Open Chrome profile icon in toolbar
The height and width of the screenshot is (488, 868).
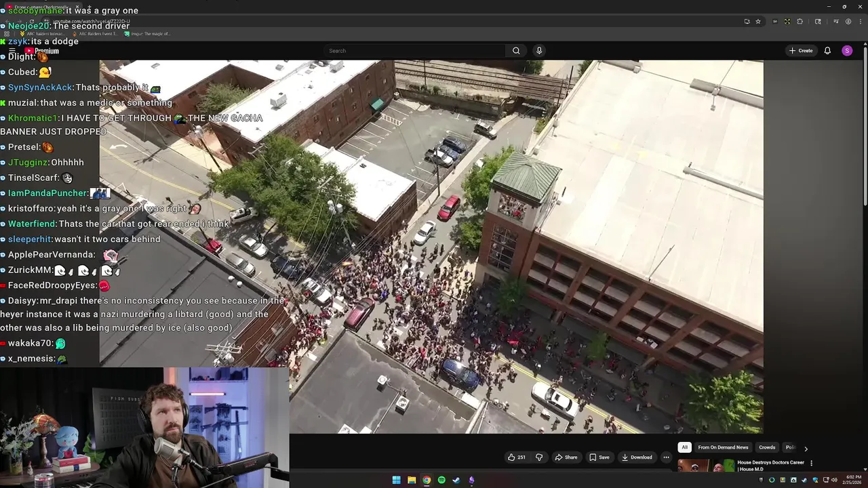tap(848, 22)
